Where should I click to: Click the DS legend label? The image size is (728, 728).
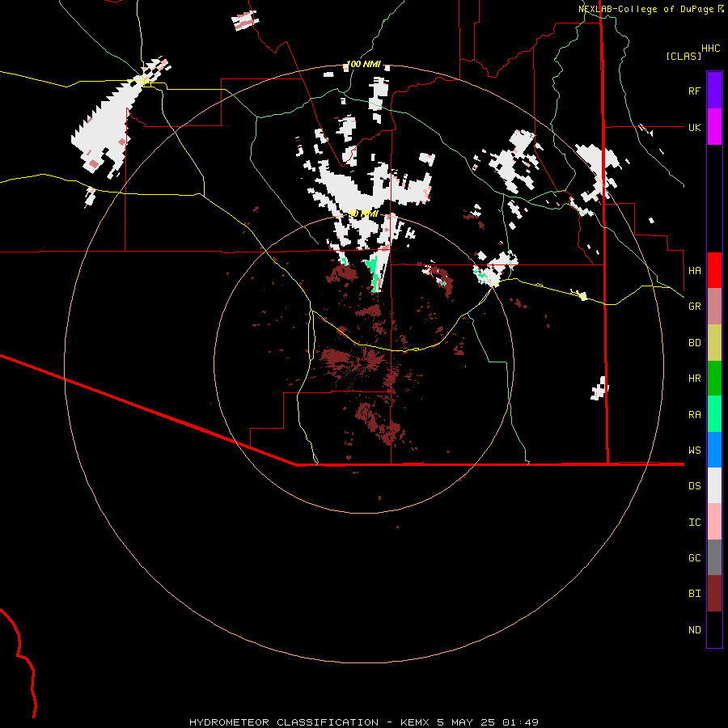[x=694, y=486]
